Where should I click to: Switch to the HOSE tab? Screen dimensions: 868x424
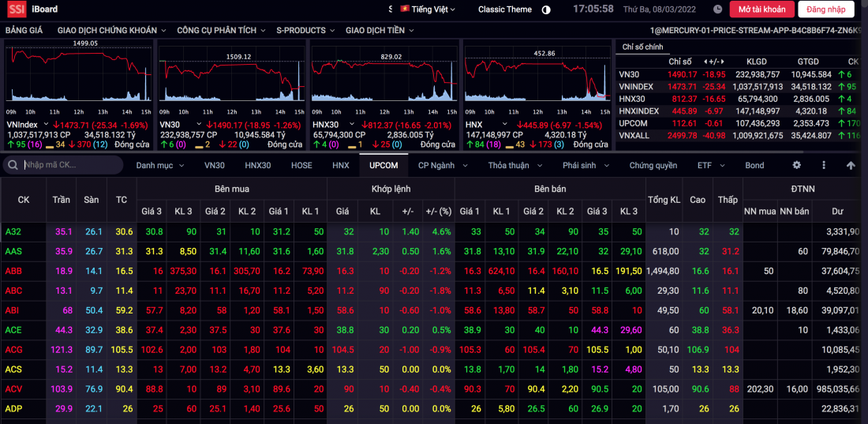click(x=301, y=165)
